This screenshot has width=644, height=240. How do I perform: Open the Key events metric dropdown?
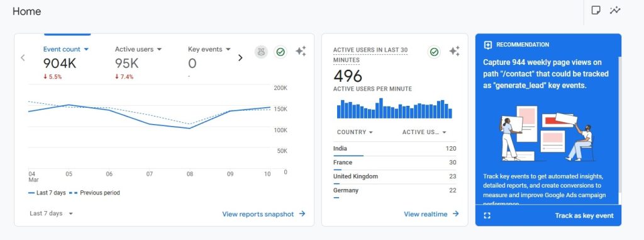tap(209, 49)
